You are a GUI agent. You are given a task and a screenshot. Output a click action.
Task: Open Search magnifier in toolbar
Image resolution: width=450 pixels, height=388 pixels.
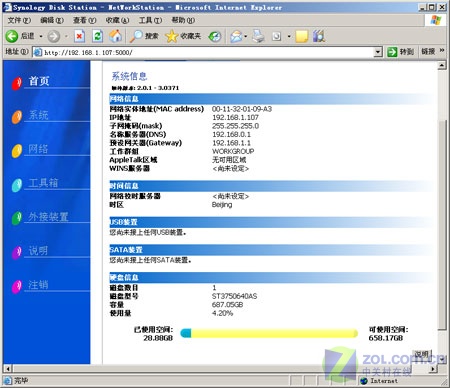[x=136, y=36]
